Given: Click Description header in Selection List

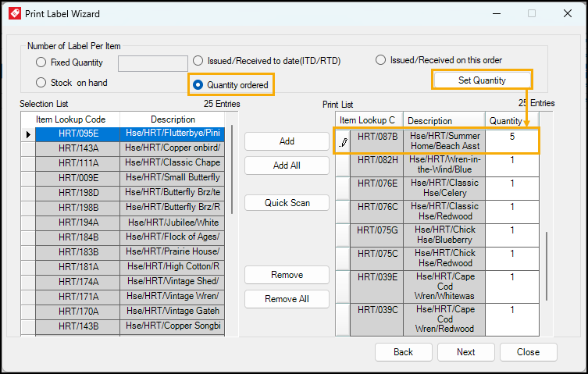Looking at the screenshot, I should coord(173,119).
